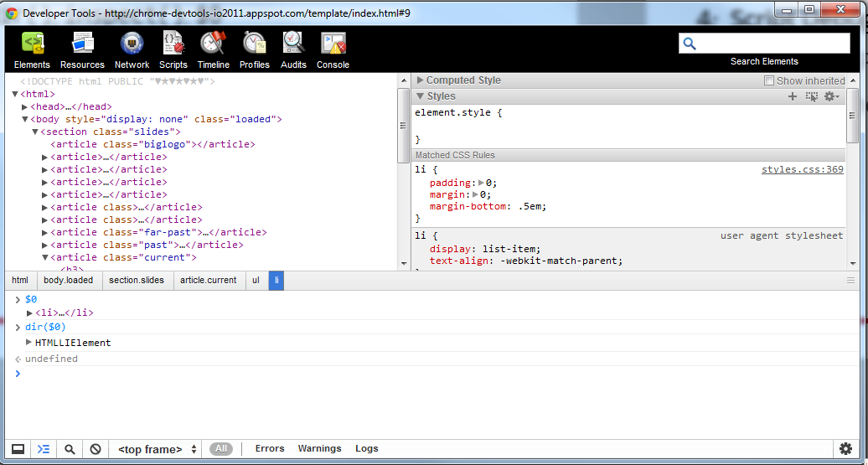
Task: Enable the Show inherited checkbox
Action: [x=768, y=80]
